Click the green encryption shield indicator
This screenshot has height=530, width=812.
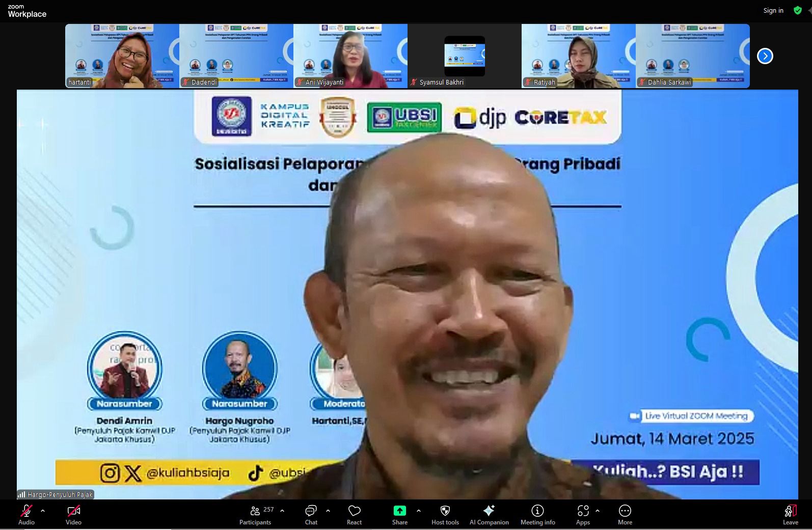point(798,11)
